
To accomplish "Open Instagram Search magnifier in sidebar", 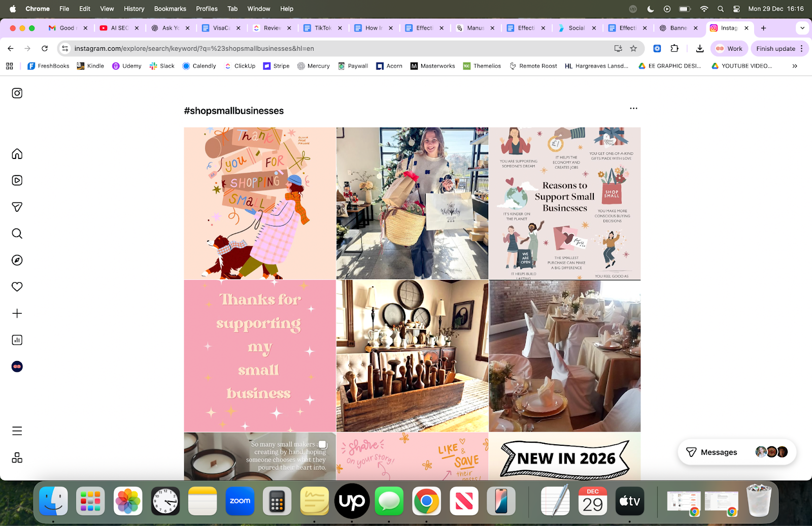I will tap(17, 234).
